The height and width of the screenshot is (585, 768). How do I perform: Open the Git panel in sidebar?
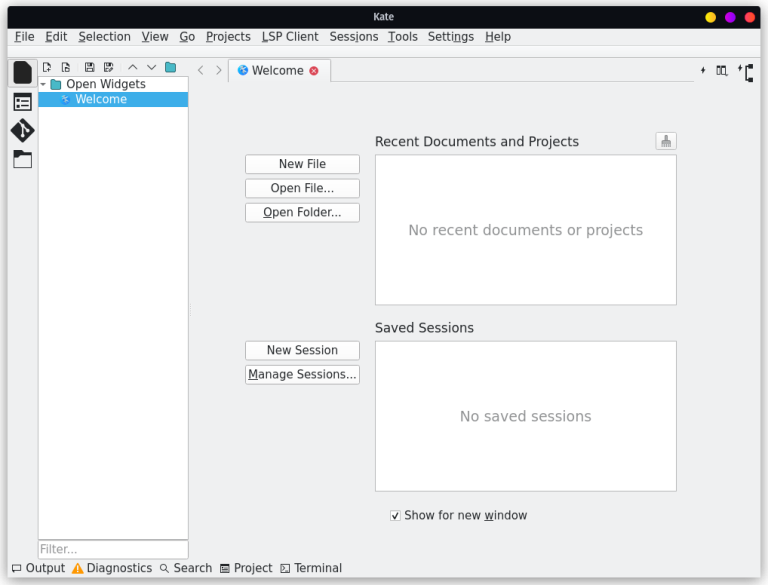point(22,131)
